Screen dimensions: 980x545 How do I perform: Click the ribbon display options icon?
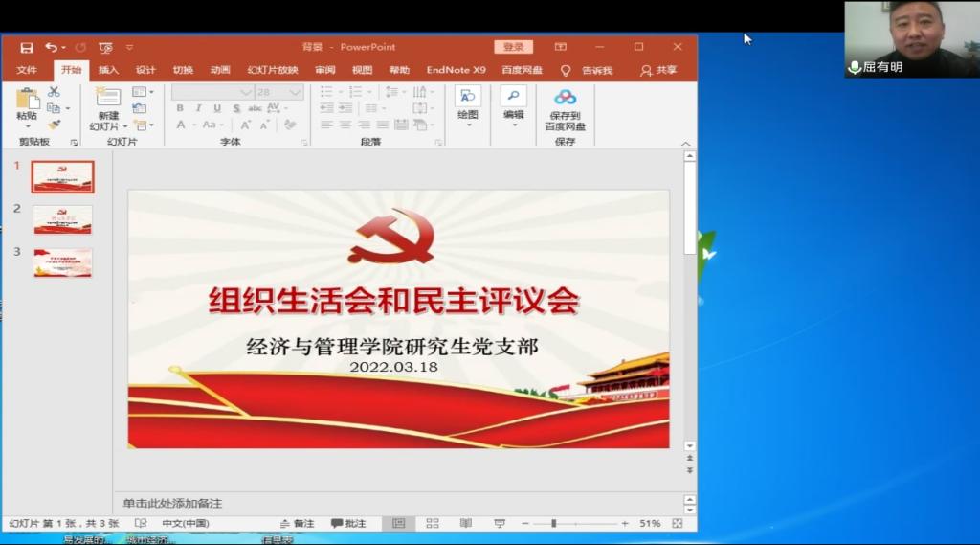click(561, 47)
